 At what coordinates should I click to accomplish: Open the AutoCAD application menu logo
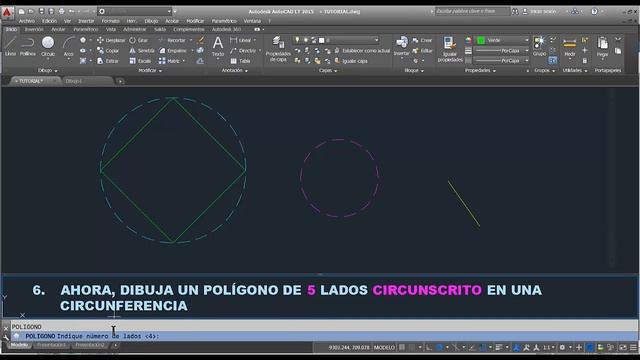click(7, 12)
